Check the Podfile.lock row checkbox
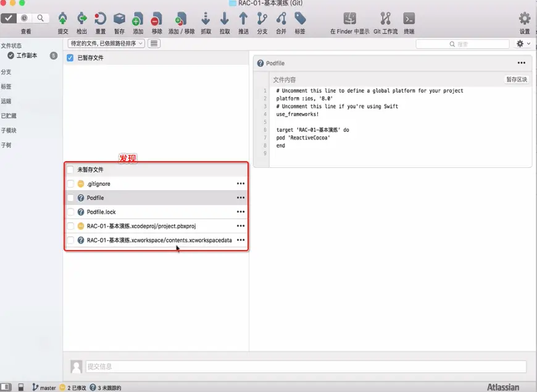 (x=70, y=212)
